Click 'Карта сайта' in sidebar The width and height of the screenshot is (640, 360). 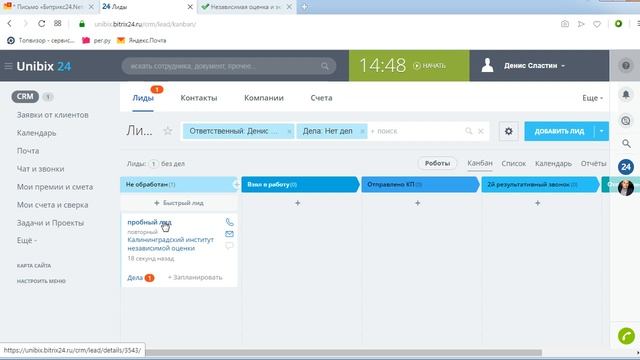[34, 266]
